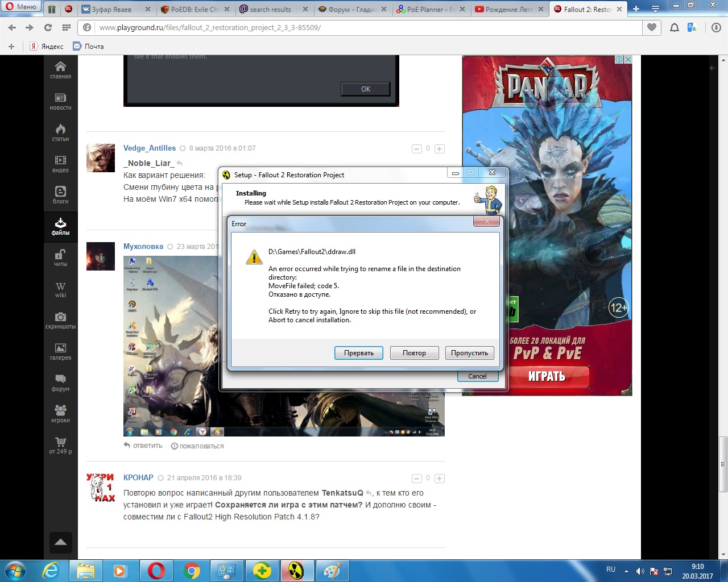Close the Fallout 2: Restoration tab
Screen dimensions: 728x582
[x=619, y=9]
